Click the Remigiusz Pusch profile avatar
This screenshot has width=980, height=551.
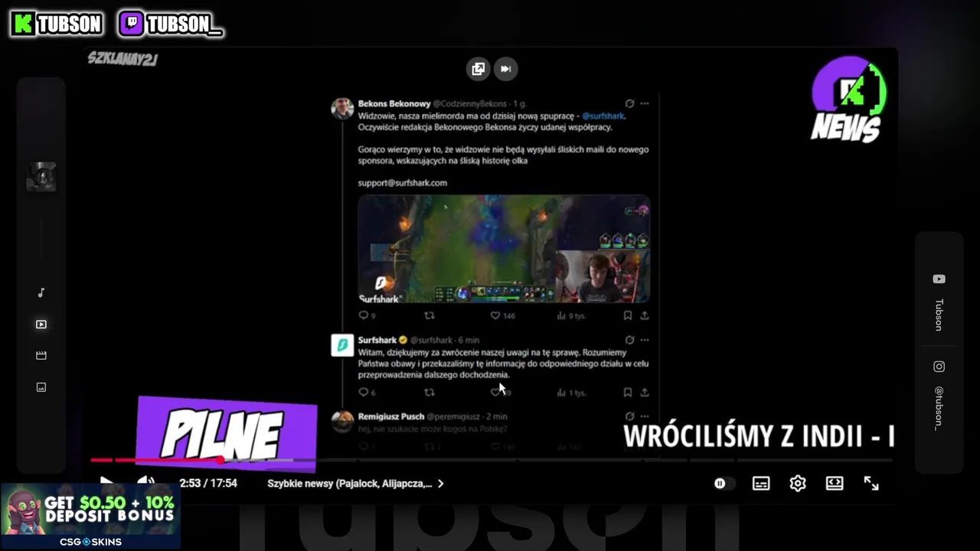coord(342,422)
